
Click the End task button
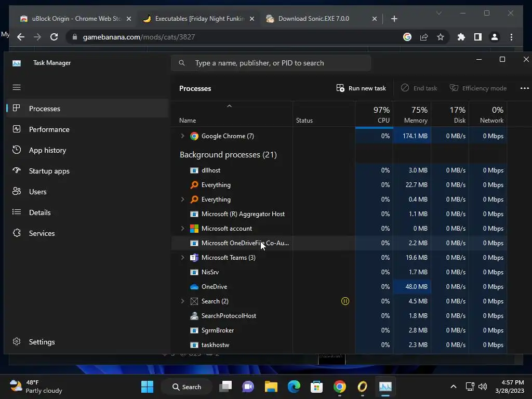pos(419,88)
